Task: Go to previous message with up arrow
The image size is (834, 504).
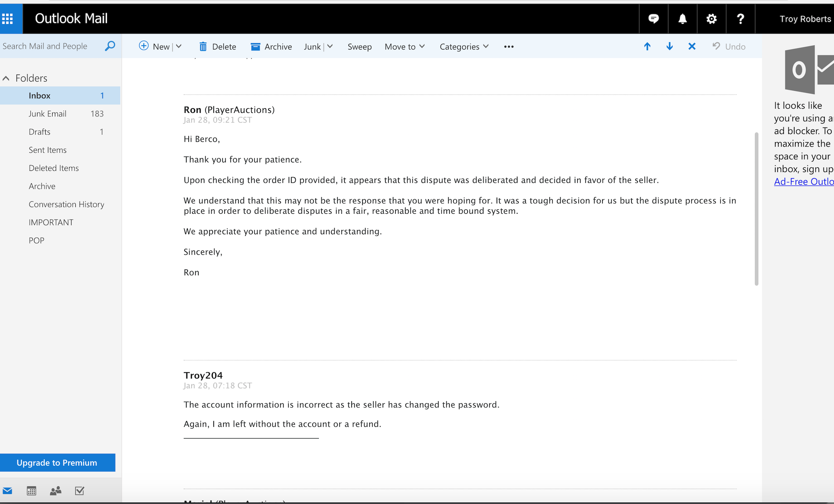Action: [647, 46]
